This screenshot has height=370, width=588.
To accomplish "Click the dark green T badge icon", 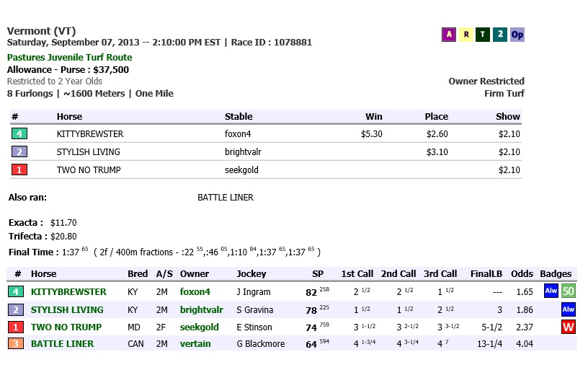I will pyautogui.click(x=483, y=34).
